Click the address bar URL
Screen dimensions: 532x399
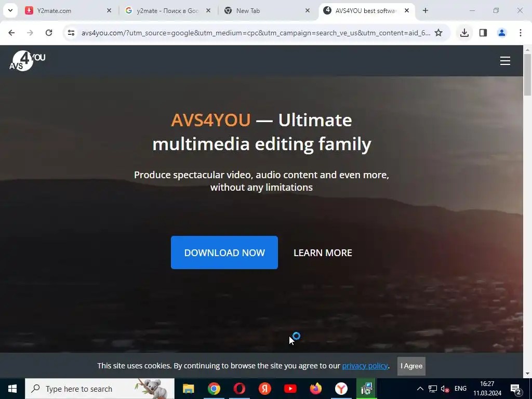(x=256, y=33)
